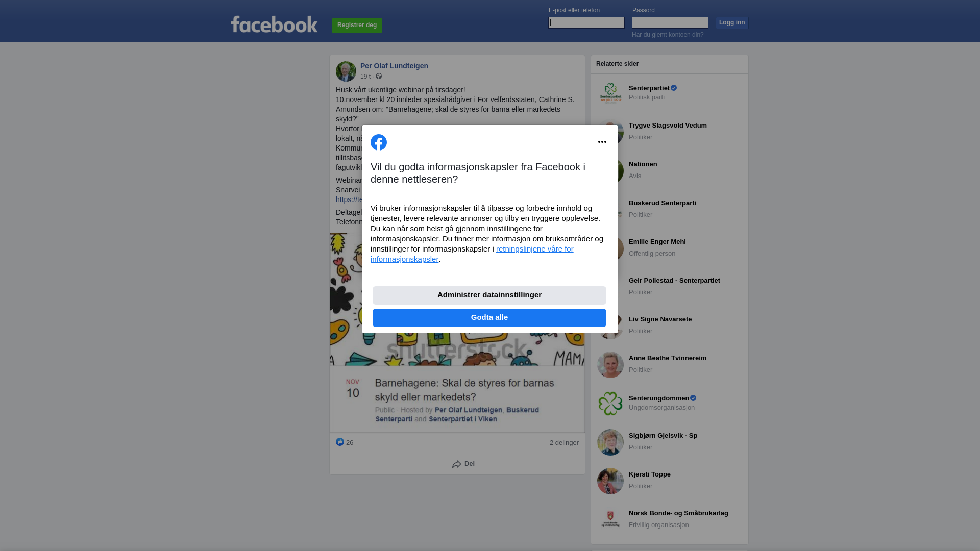Image resolution: width=980 pixels, height=551 pixels.
Task: Click Anne Beathe Tvinnereim's avatar
Action: (x=610, y=365)
